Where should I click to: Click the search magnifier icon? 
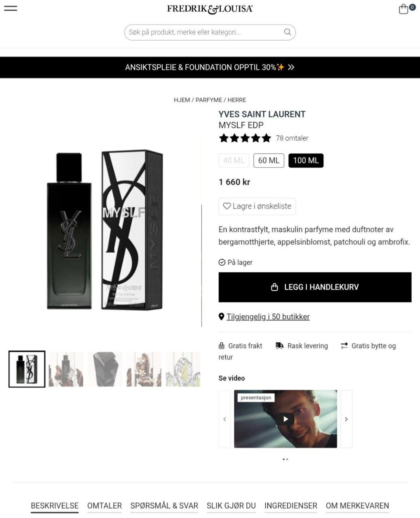click(287, 32)
